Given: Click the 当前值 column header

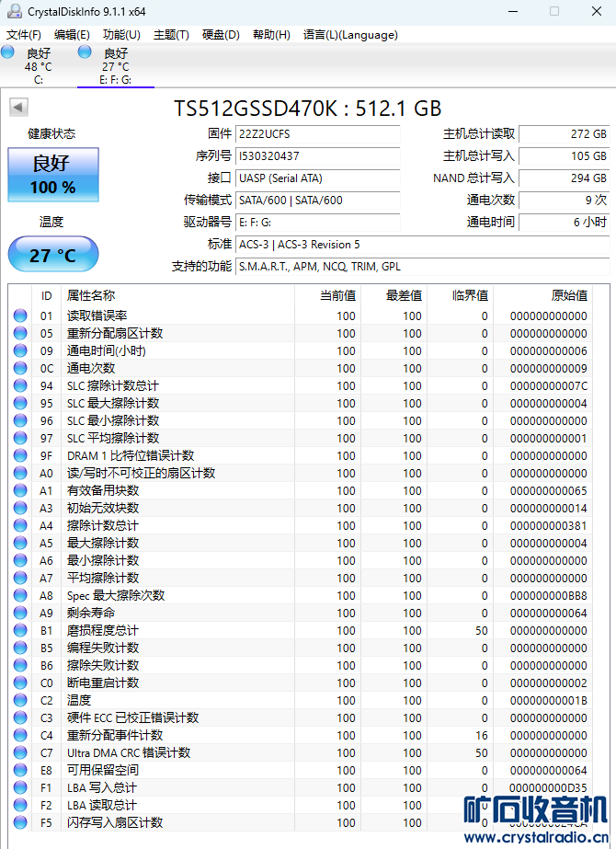Looking at the screenshot, I should [x=328, y=295].
